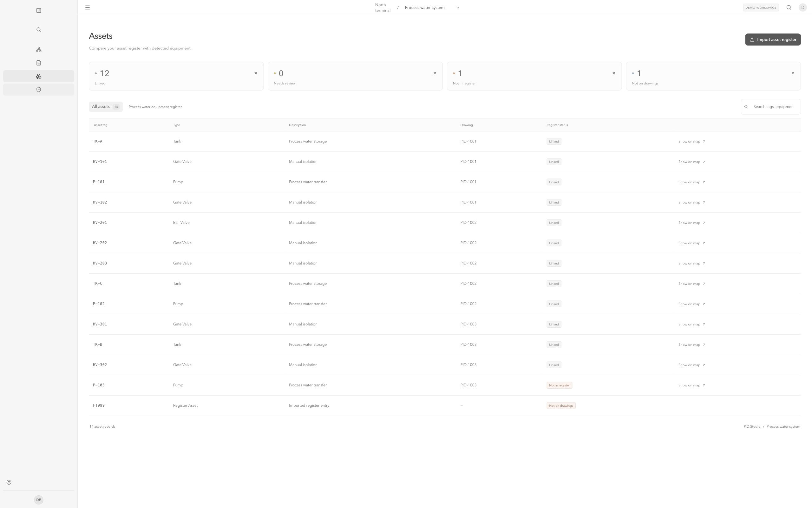Image resolution: width=812 pixels, height=508 pixels.
Task: Open Needs review card arrow icon
Action: (435, 73)
